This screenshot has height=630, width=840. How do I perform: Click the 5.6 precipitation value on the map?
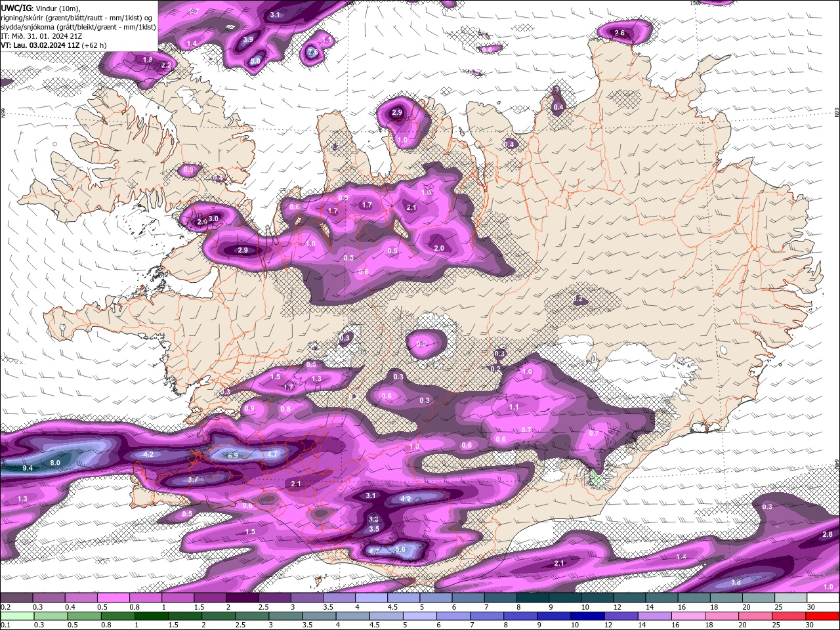400,549
